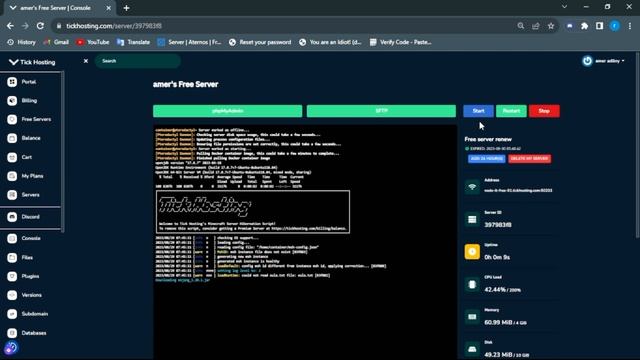Open a new tab with the plus button
The image size is (640, 360).
127,8
